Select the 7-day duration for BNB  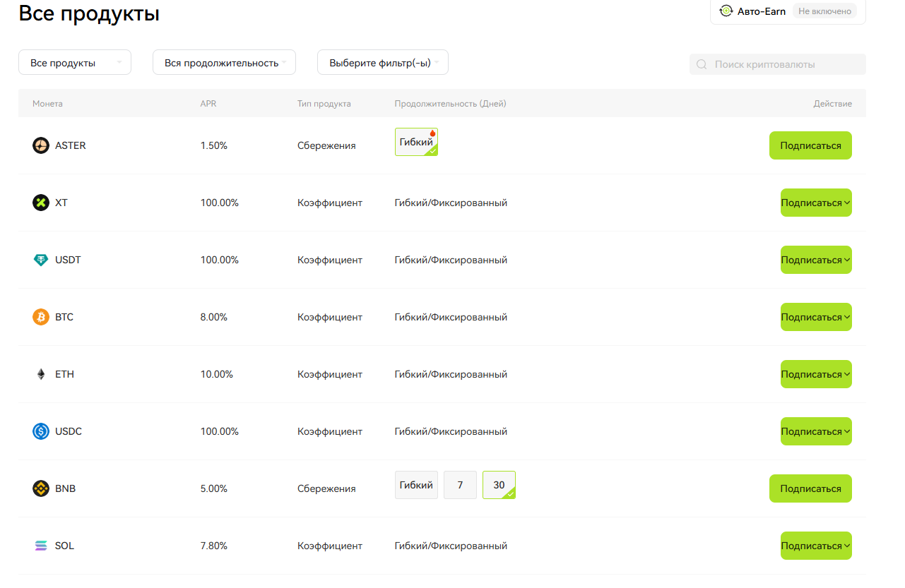click(460, 485)
